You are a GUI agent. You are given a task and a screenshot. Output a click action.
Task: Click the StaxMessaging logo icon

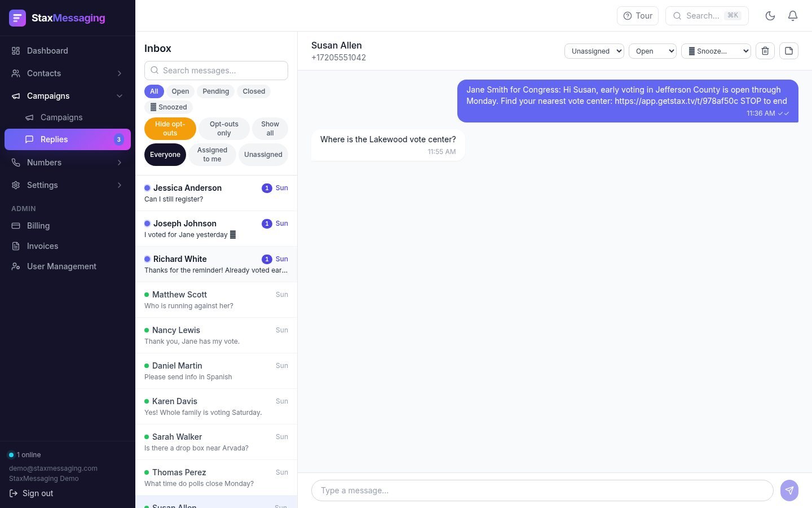17,18
